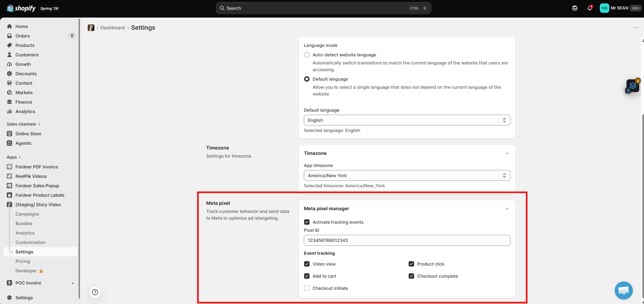The height and width of the screenshot is (304, 644).
Task: Click the Home house icon in sidebar
Action: [x=9, y=26]
